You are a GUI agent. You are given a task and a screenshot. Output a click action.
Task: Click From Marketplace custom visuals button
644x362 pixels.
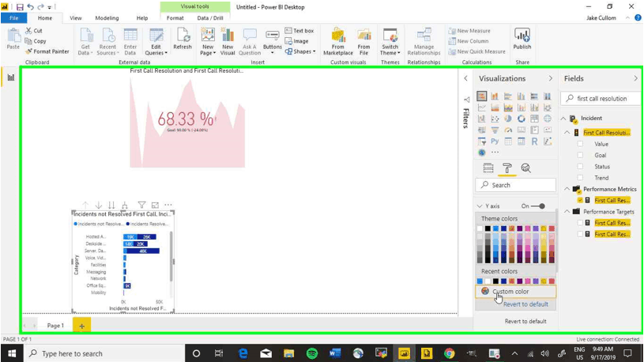[x=338, y=42]
